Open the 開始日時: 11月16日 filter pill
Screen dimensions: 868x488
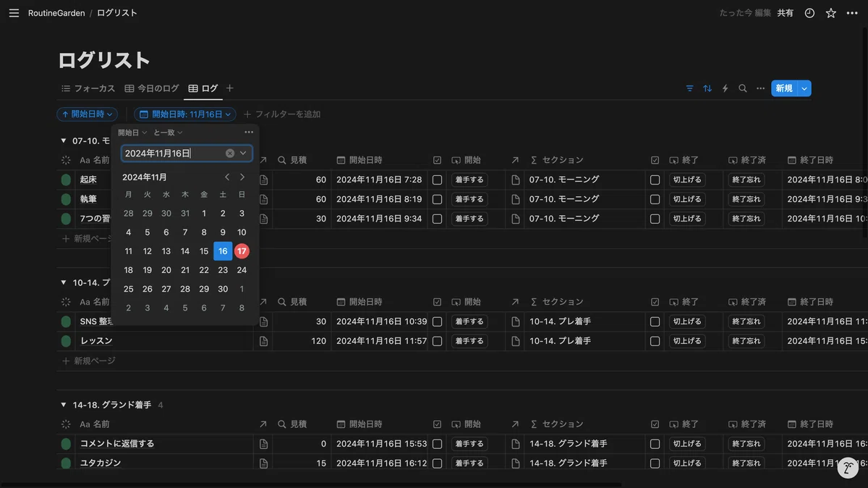pos(185,114)
